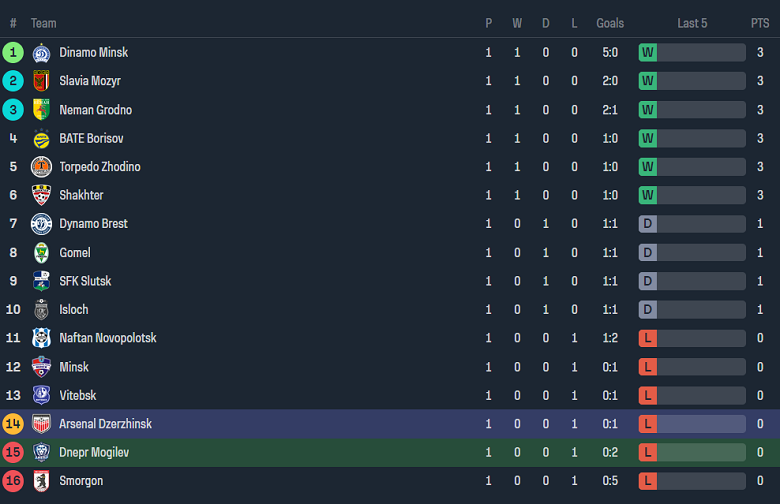Click the Last 5 column header

[x=692, y=23]
